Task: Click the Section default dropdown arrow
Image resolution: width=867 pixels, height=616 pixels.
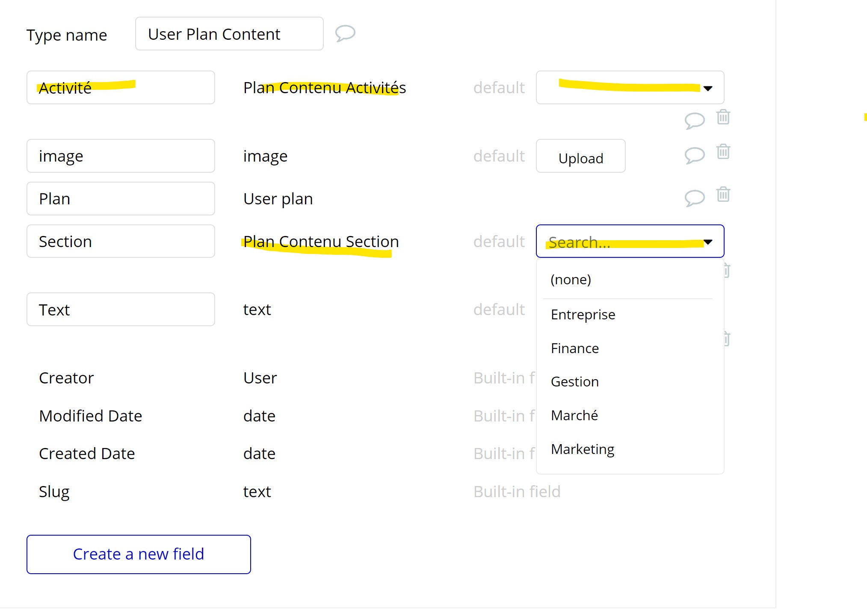Action: [708, 242]
